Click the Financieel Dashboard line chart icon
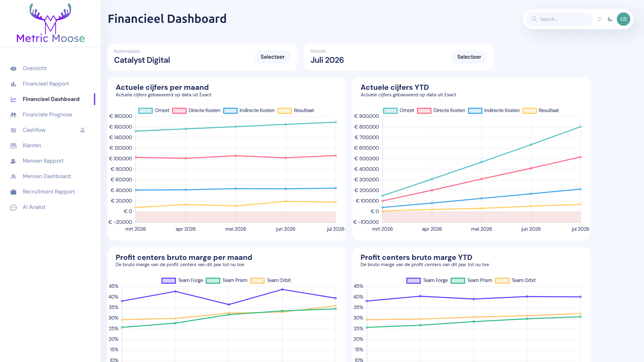The height and width of the screenshot is (362, 644). tap(13, 99)
